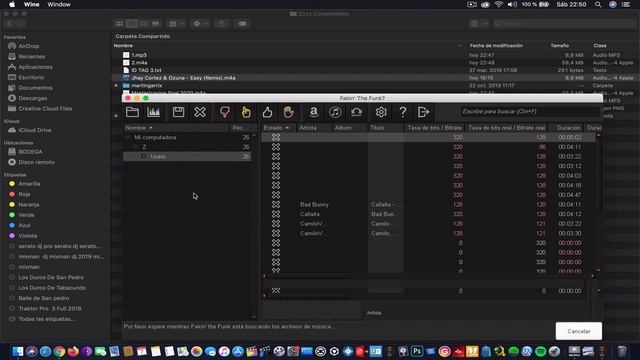640x360 pixels.
Task: Sort by 'Tasa de bits real / Bitrate real' column
Action: pyautogui.click(x=507, y=128)
